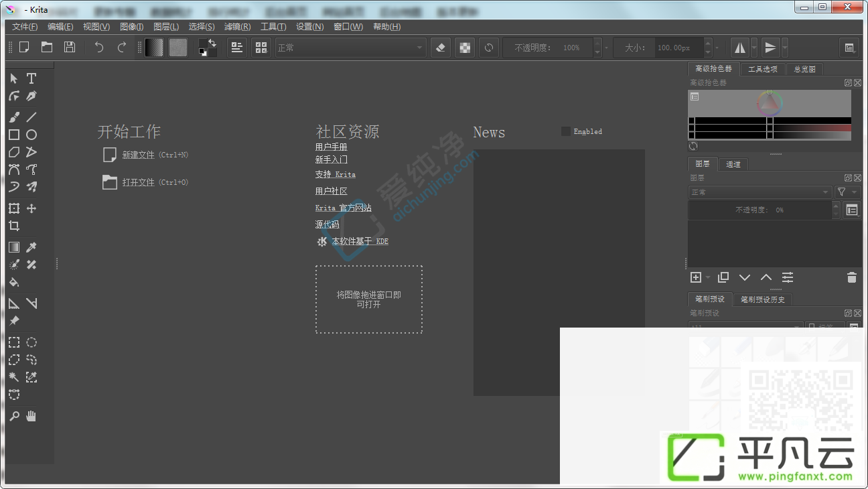Open the workspace chooser button
Screen dimensions: 868x489
[849, 48]
